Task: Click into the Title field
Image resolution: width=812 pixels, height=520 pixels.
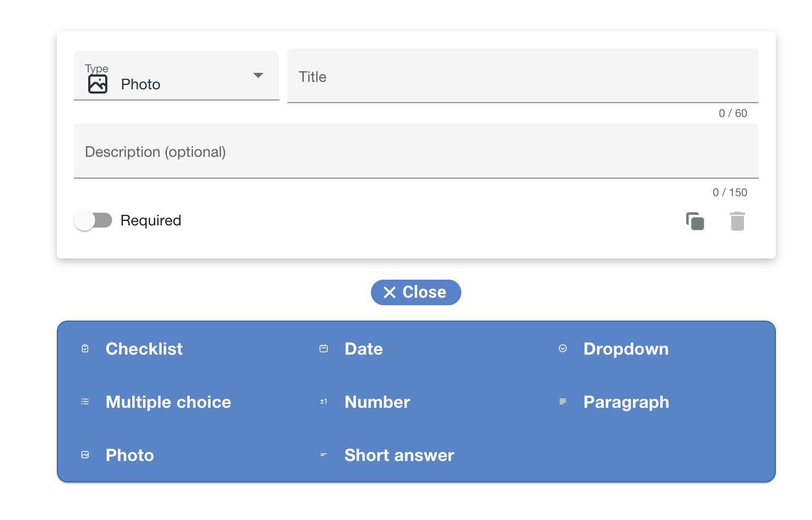Action: (522, 77)
